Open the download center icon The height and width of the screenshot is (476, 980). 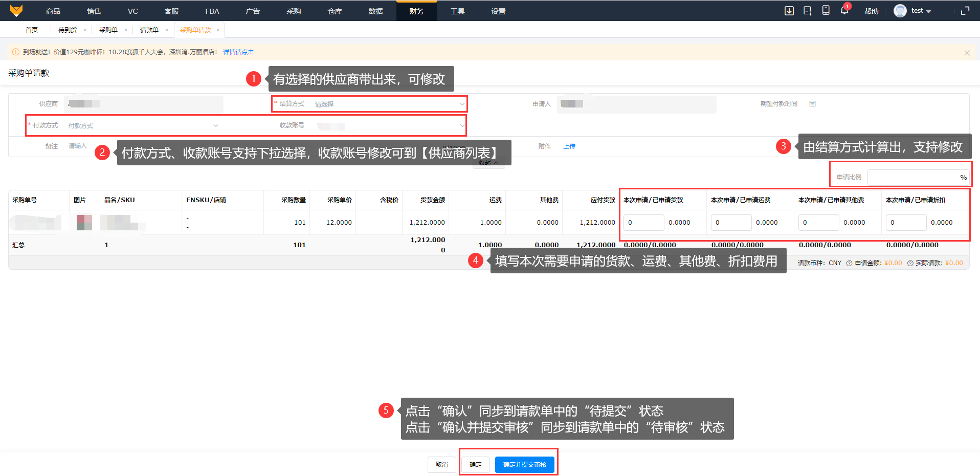coord(789,11)
